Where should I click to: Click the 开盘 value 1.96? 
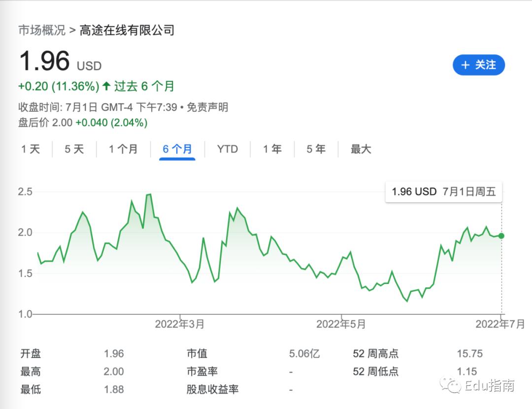pos(114,354)
